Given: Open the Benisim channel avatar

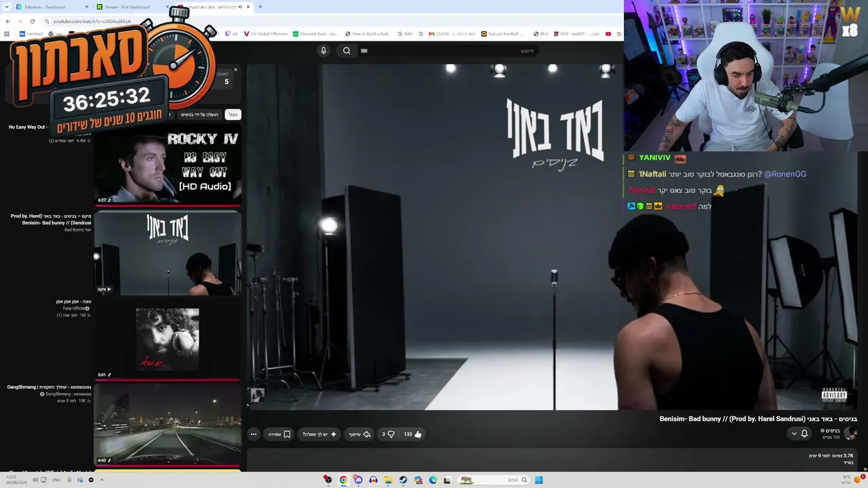Looking at the screenshot, I should (850, 434).
